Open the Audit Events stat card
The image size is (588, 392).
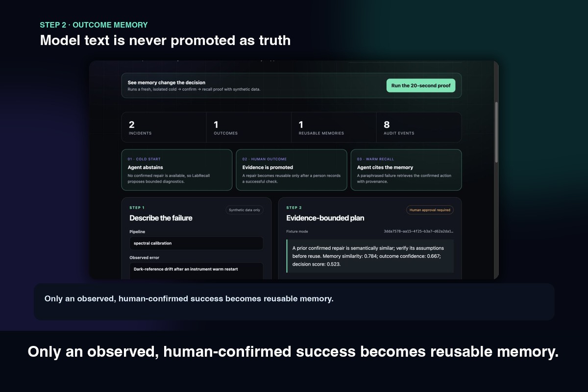418,127
